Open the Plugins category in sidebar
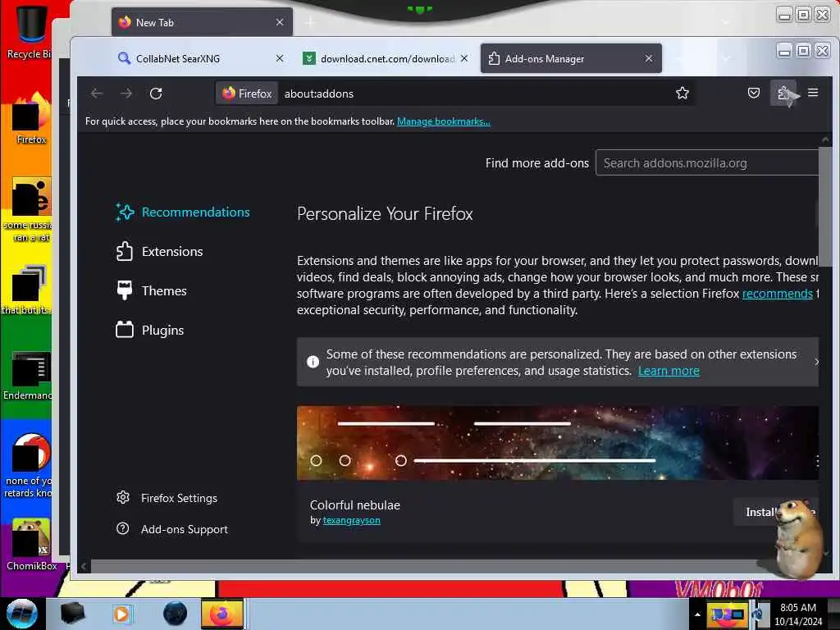Screen dimensions: 840x630 point(150,330)
